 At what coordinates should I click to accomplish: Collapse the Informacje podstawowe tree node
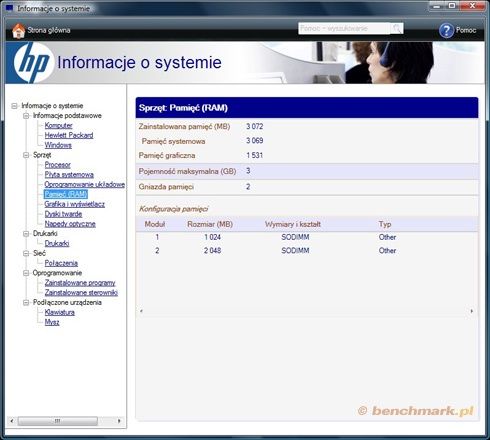[26, 116]
